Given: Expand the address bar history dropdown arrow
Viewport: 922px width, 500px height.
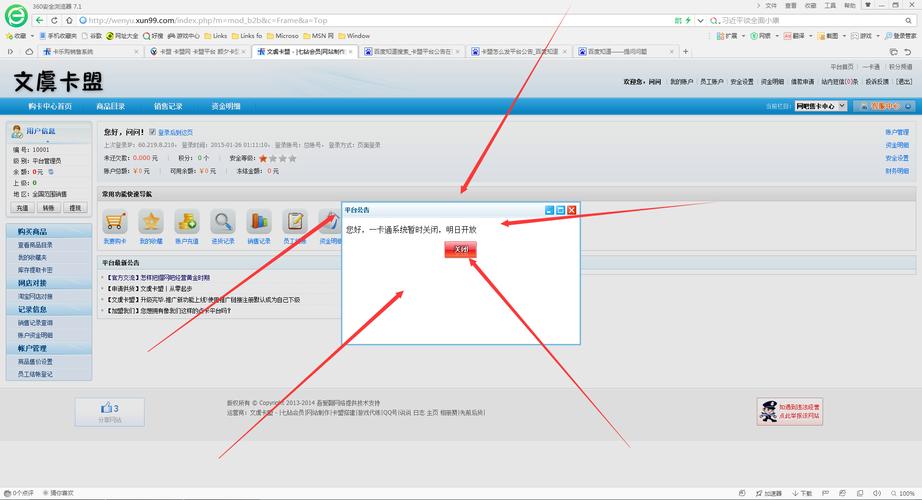Looking at the screenshot, I should [x=700, y=21].
